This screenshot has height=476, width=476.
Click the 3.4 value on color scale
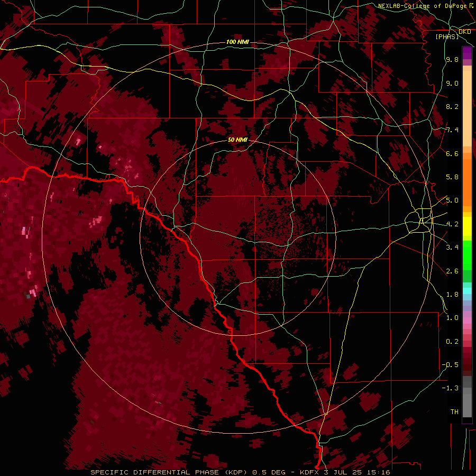(452, 248)
